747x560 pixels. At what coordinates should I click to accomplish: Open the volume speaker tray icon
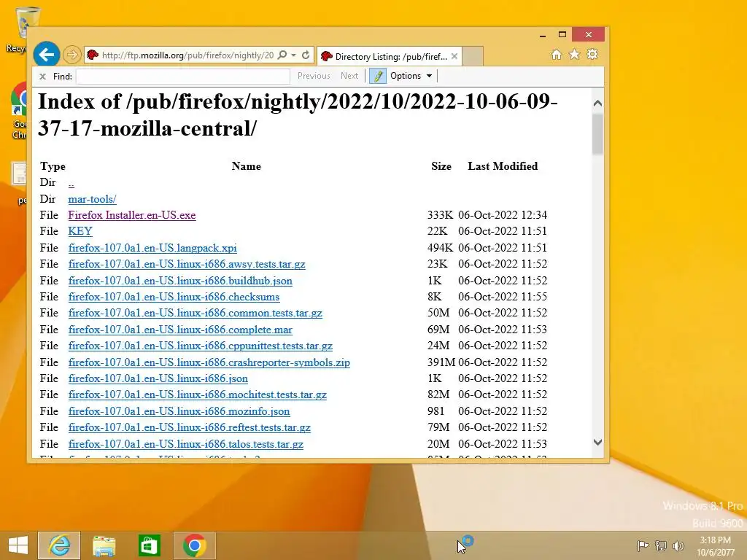[x=678, y=545]
